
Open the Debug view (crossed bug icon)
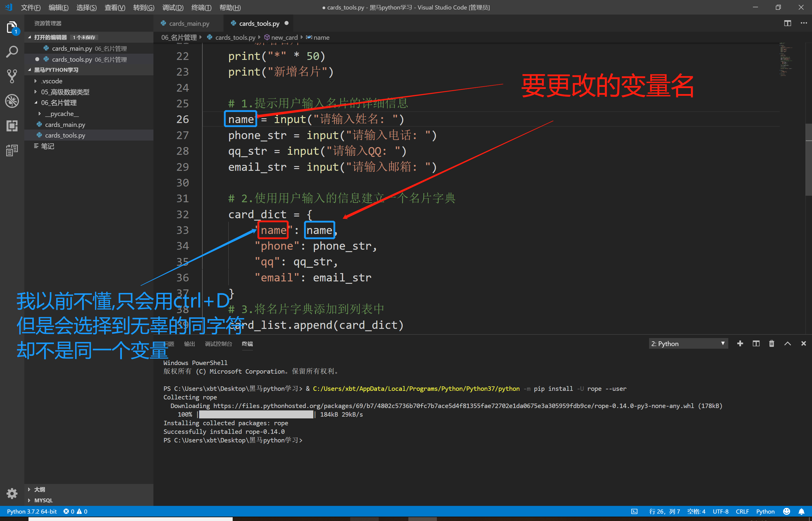(x=12, y=101)
